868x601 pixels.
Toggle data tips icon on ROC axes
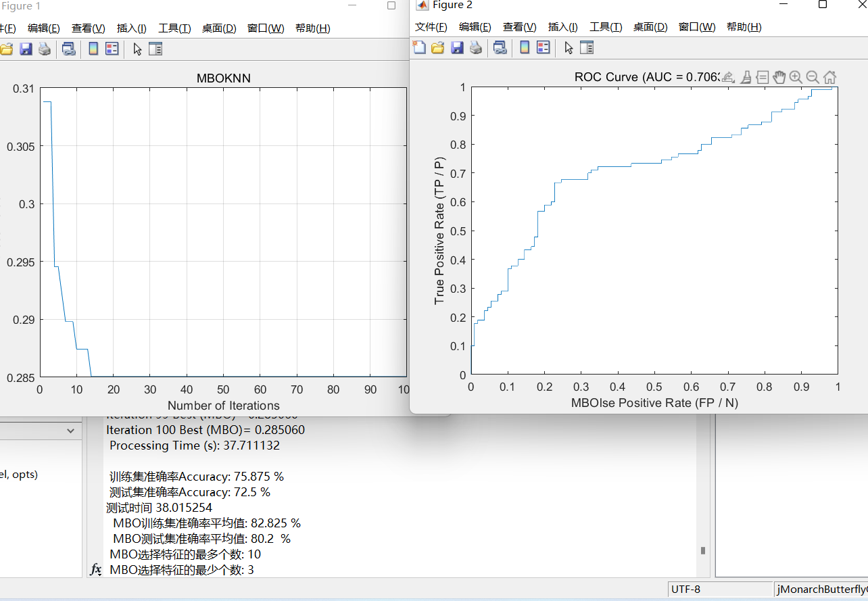pos(762,77)
